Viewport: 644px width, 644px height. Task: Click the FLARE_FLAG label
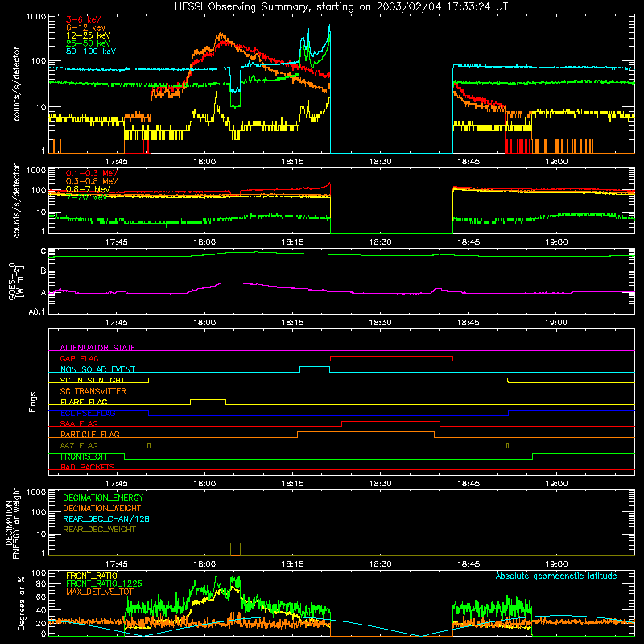pyautogui.click(x=84, y=402)
